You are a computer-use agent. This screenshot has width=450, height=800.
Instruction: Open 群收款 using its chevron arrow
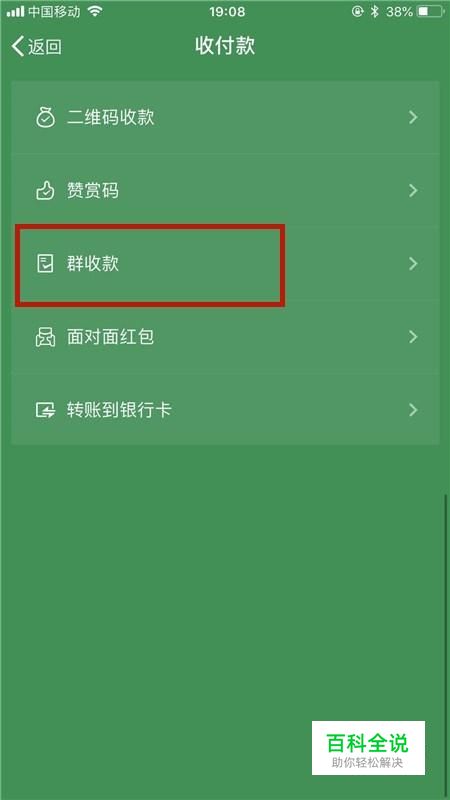pos(413,264)
